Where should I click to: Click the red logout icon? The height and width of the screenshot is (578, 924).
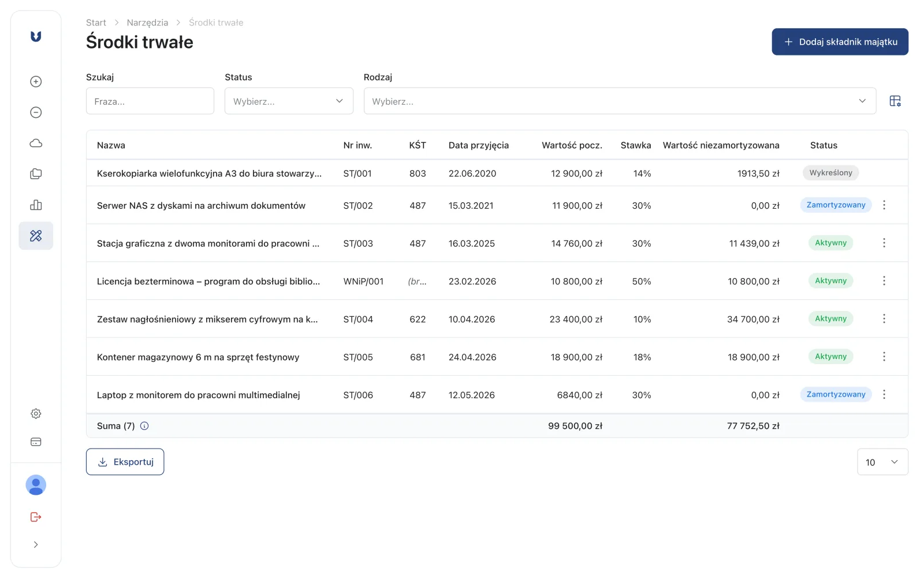click(36, 517)
